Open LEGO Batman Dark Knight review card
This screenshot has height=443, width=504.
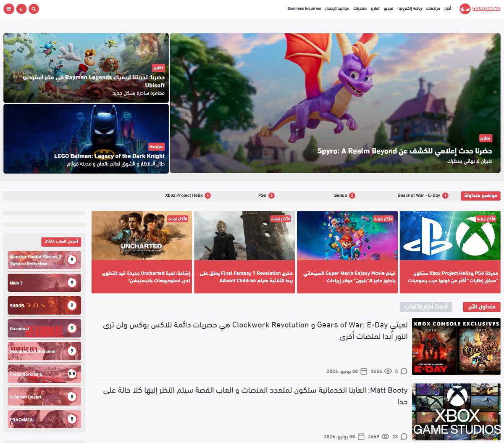coord(86,139)
